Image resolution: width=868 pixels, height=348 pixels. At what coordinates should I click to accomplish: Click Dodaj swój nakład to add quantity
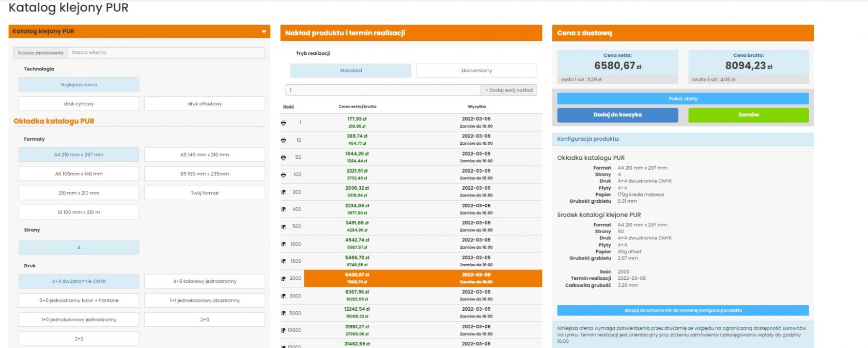point(508,90)
